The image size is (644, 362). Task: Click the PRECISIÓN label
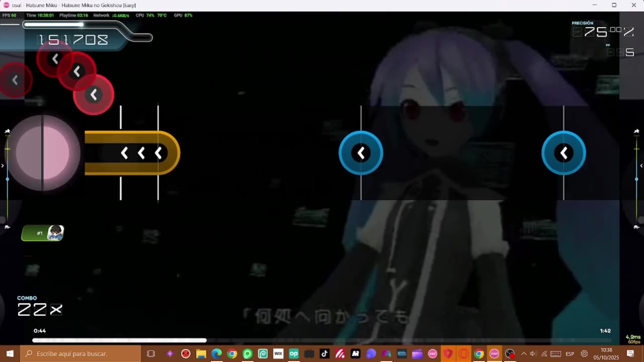pyautogui.click(x=582, y=23)
